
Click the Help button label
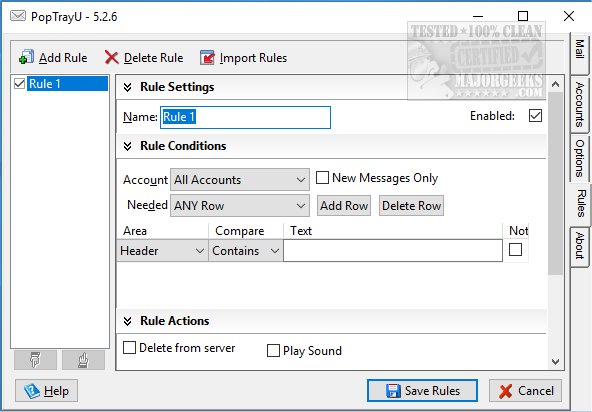pyautogui.click(x=56, y=391)
